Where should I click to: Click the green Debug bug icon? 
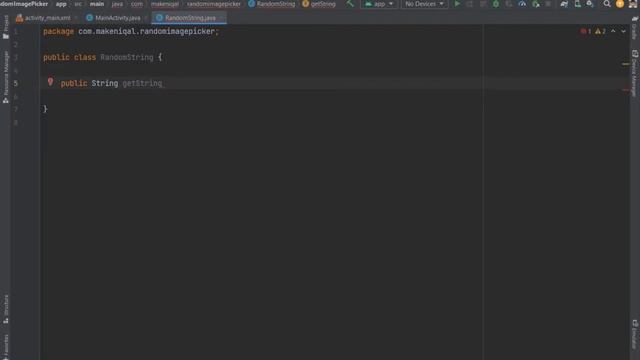click(x=496, y=4)
